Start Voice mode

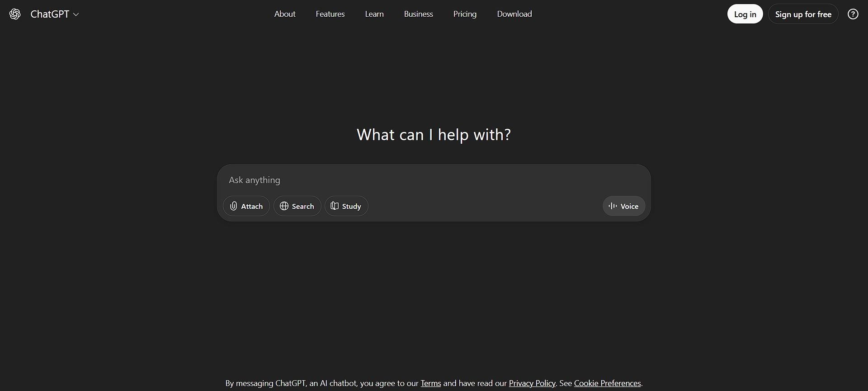624,206
